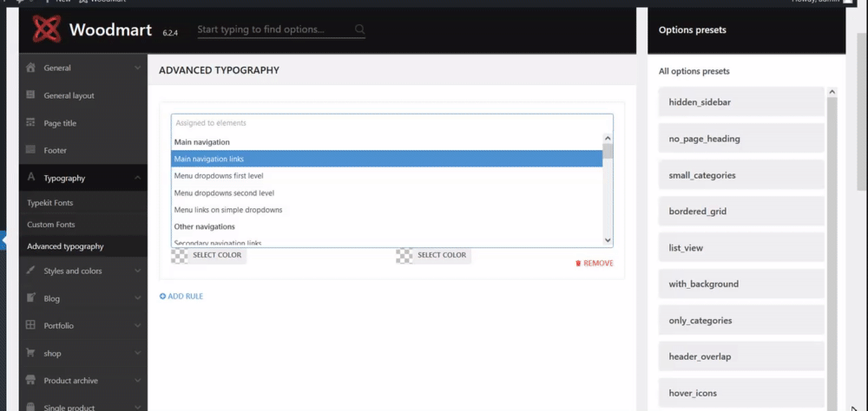Image resolution: width=868 pixels, height=411 pixels.
Task: Select the hover_icons preset
Action: point(741,393)
